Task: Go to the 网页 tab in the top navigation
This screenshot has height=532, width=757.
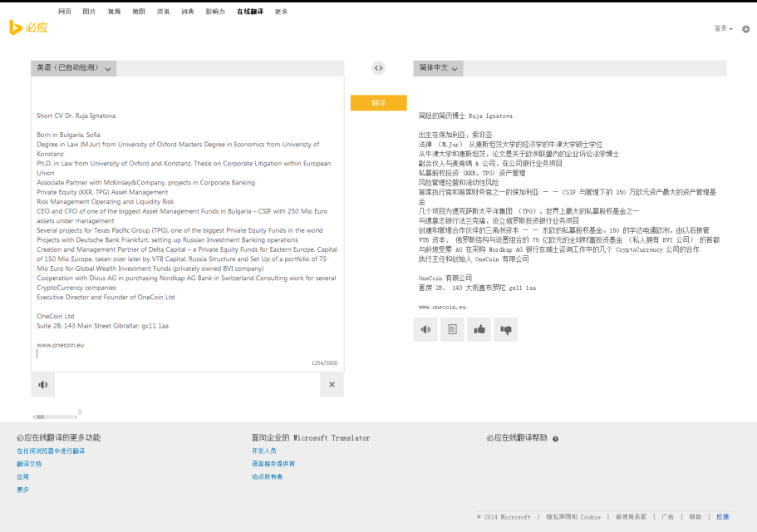Action: 65,12
